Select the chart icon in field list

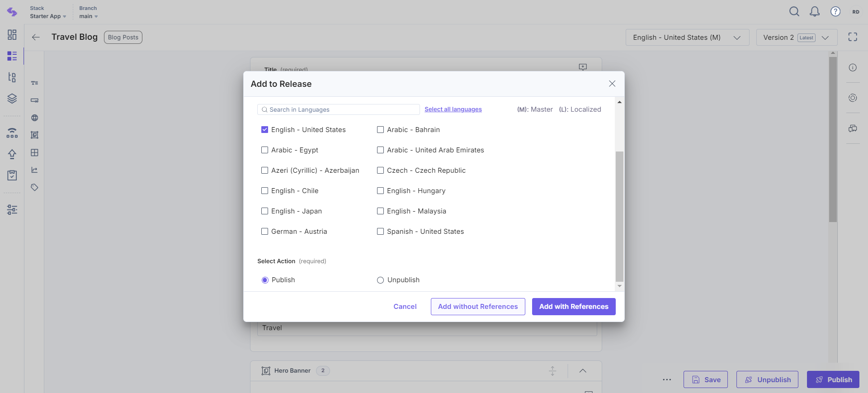click(34, 170)
